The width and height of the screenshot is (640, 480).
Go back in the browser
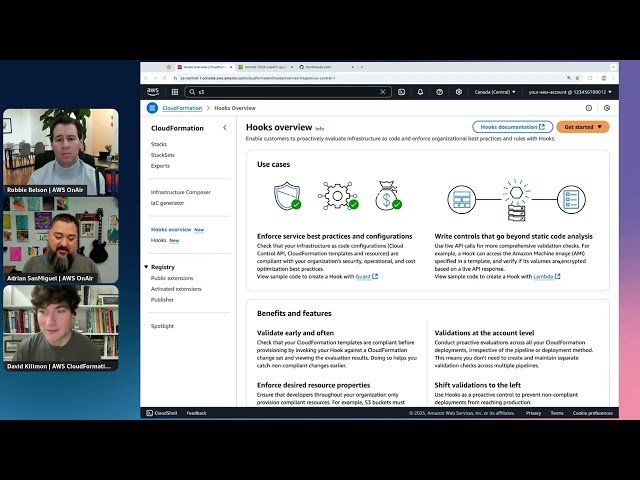point(146,78)
